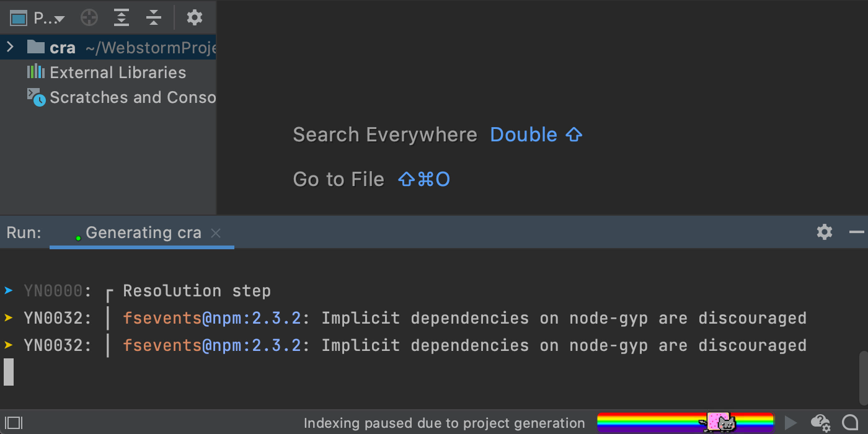The height and width of the screenshot is (434, 868).
Task: Click the Go to File shortcut link
Action: coord(424,179)
